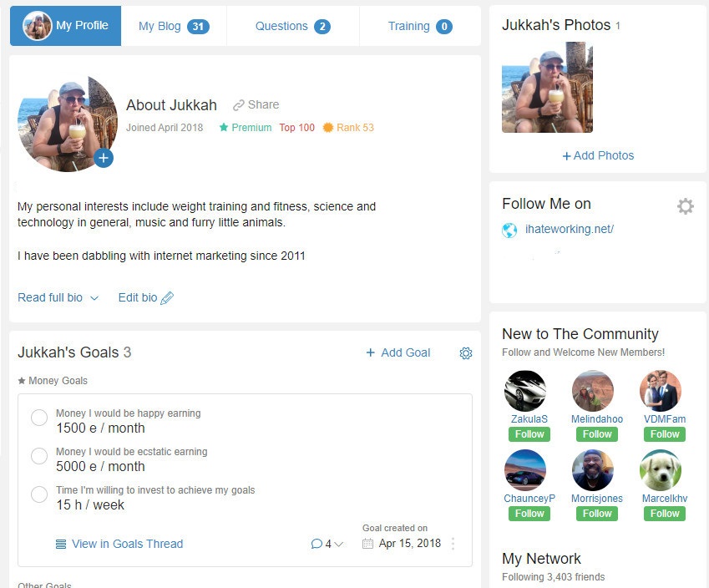The width and height of the screenshot is (709, 588).
Task: Click the Edit bio pencil icon
Action: 167,297
